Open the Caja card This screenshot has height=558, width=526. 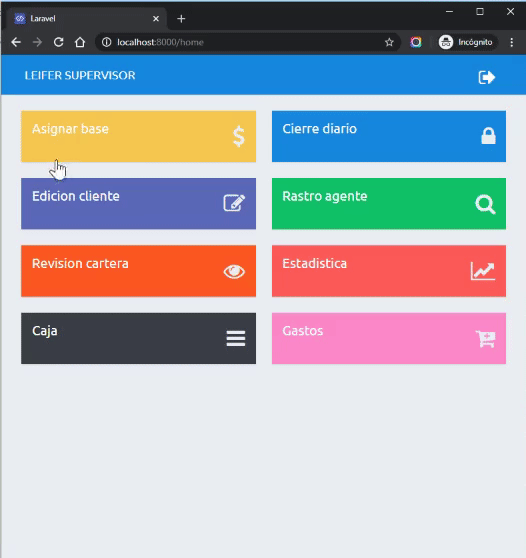138,338
